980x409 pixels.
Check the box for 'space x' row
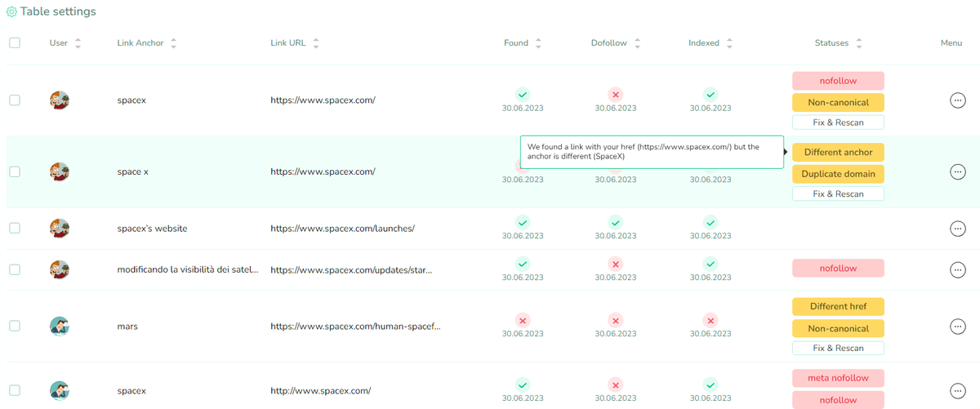pos(15,172)
